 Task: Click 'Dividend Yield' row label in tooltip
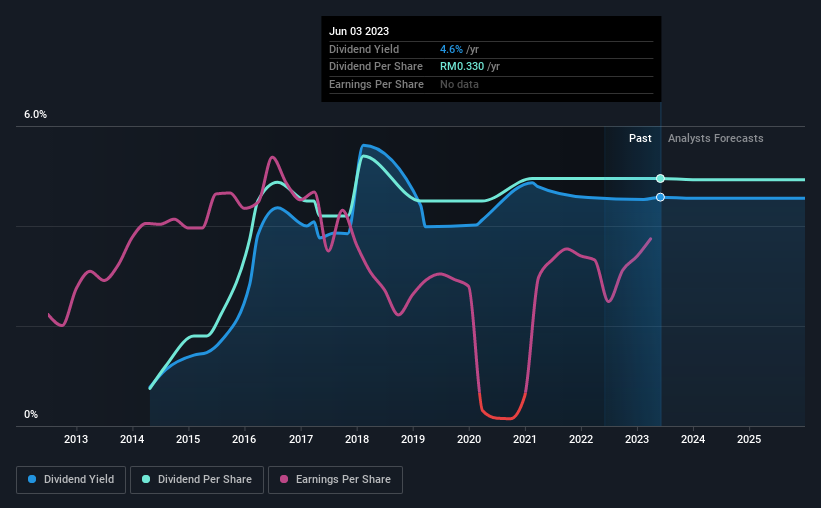pyautogui.click(x=364, y=49)
